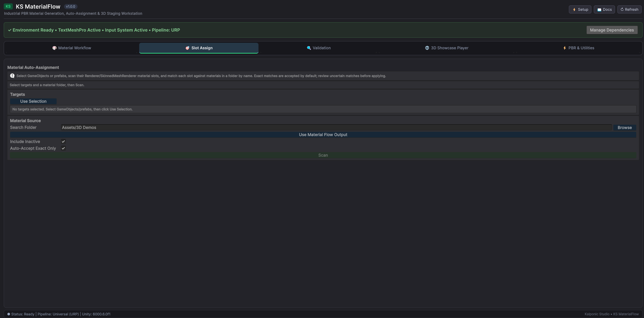Image resolution: width=644 pixels, height=318 pixels.
Task: Click the Search Folder path field
Action: click(336, 127)
